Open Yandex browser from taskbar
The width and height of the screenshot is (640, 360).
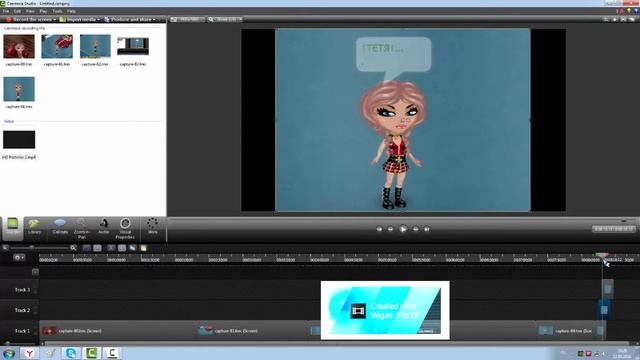click(x=29, y=353)
